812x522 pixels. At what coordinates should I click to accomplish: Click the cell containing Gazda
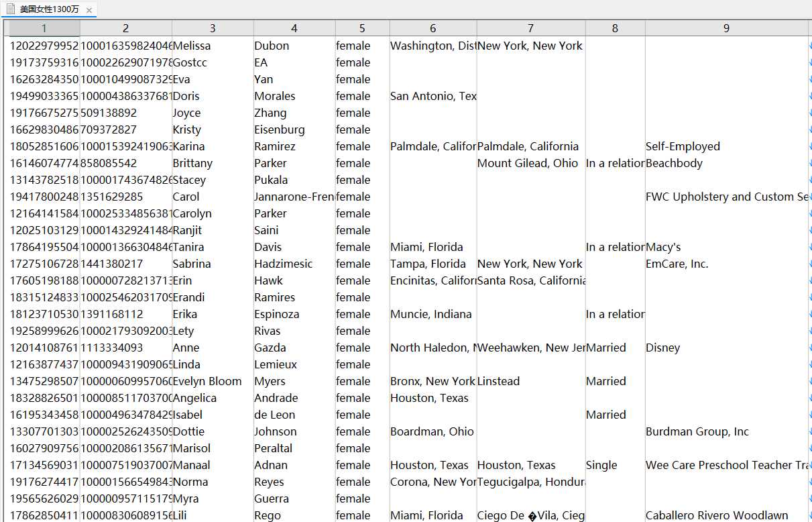click(x=294, y=348)
